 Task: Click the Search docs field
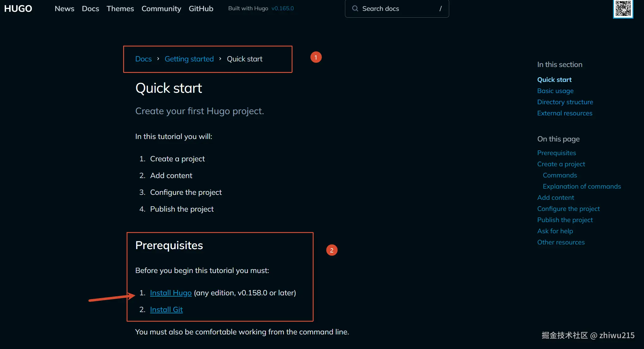coord(397,8)
